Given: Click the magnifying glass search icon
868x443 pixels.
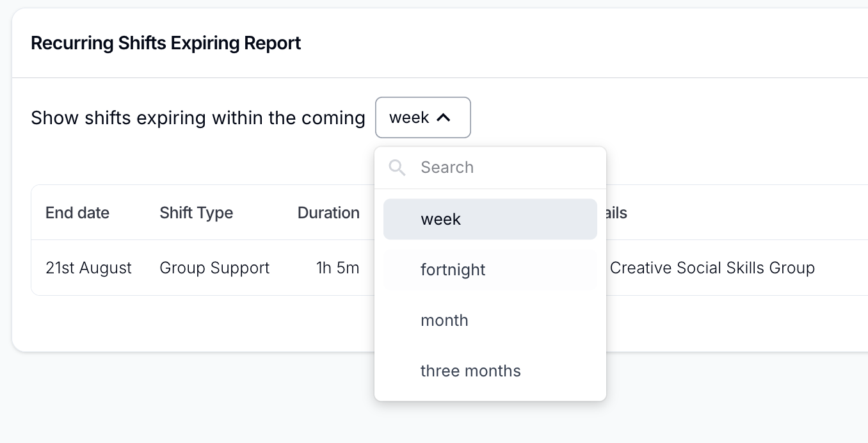Looking at the screenshot, I should pyautogui.click(x=398, y=168).
